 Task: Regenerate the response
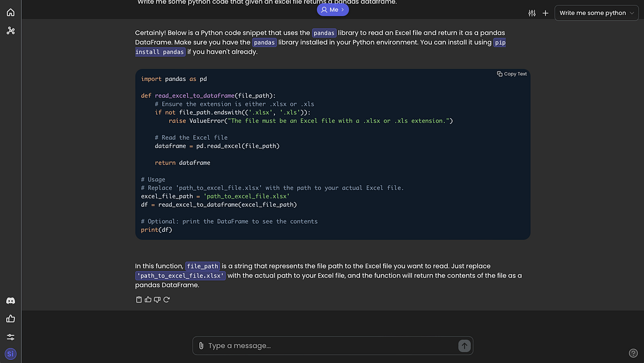pyautogui.click(x=166, y=299)
